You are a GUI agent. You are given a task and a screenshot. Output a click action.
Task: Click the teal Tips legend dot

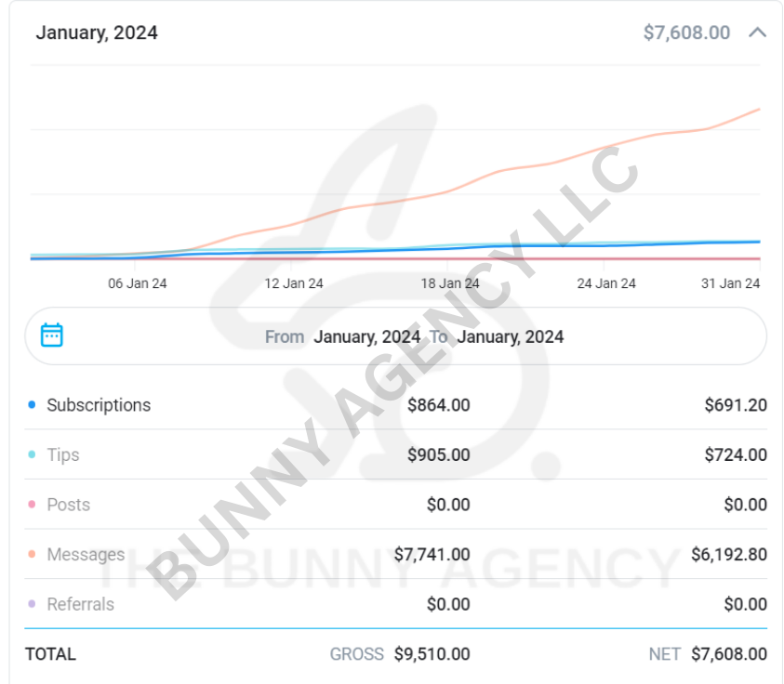click(x=32, y=454)
